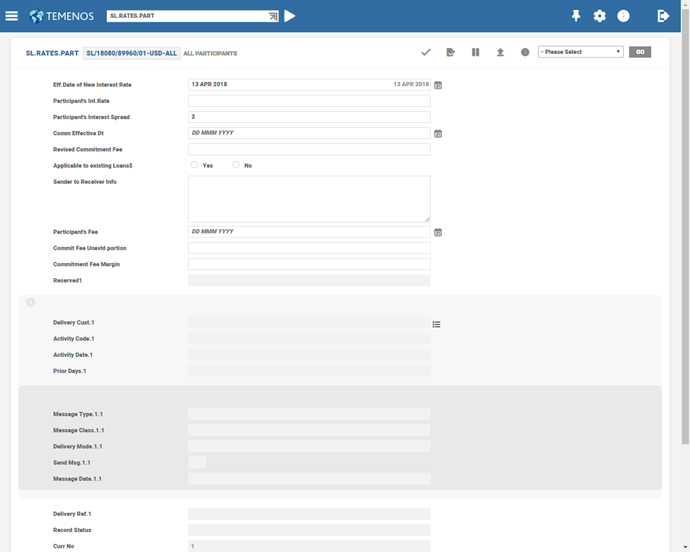This screenshot has width=690, height=552.
Task: Click the checkmark validate icon
Action: (426, 52)
